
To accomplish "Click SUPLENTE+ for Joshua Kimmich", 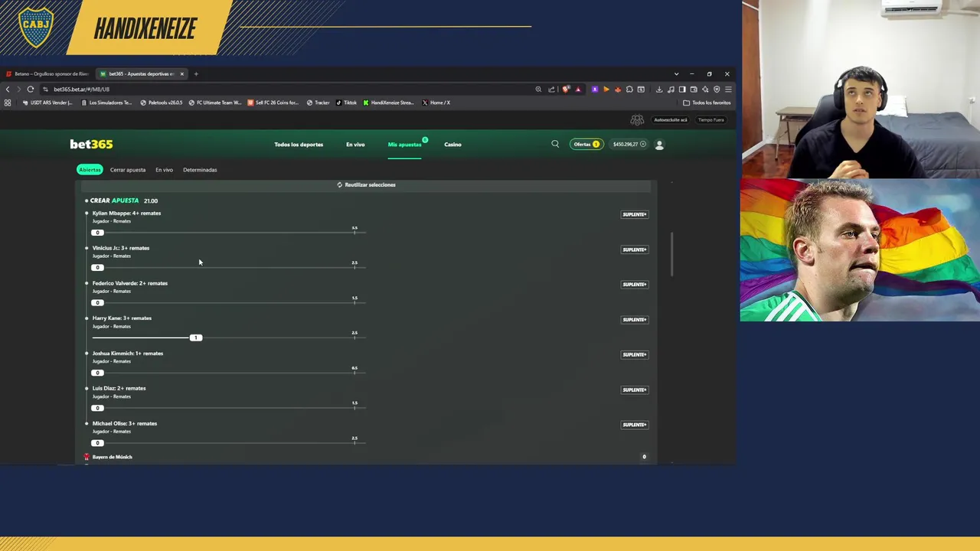I will click(x=634, y=355).
